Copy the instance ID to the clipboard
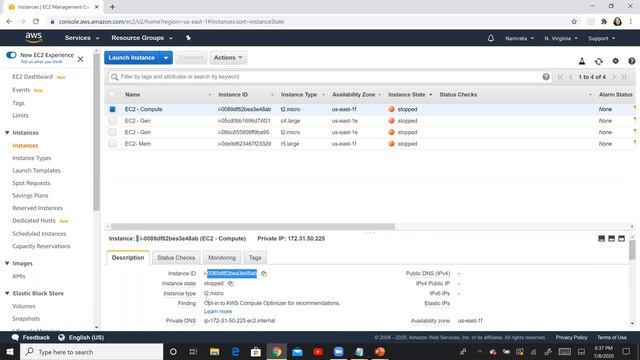Image resolution: width=640 pixels, height=360 pixels. (x=264, y=273)
